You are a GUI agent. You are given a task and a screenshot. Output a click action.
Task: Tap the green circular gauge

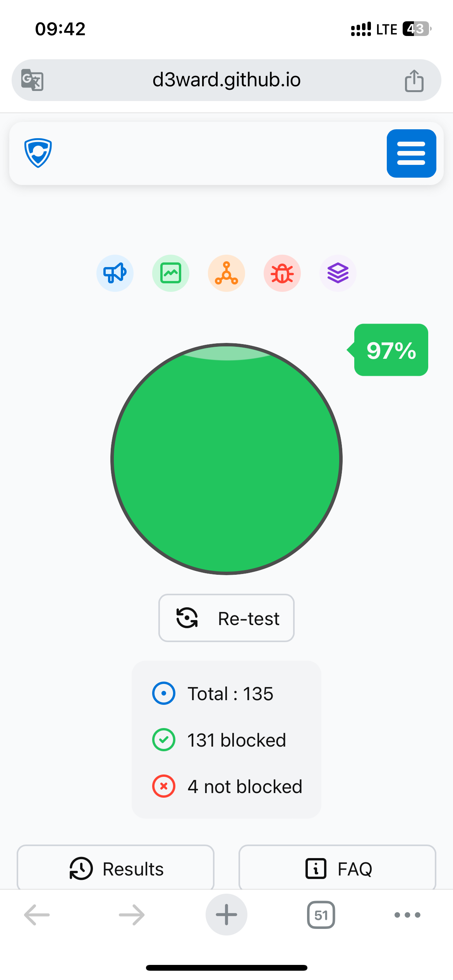click(x=226, y=459)
